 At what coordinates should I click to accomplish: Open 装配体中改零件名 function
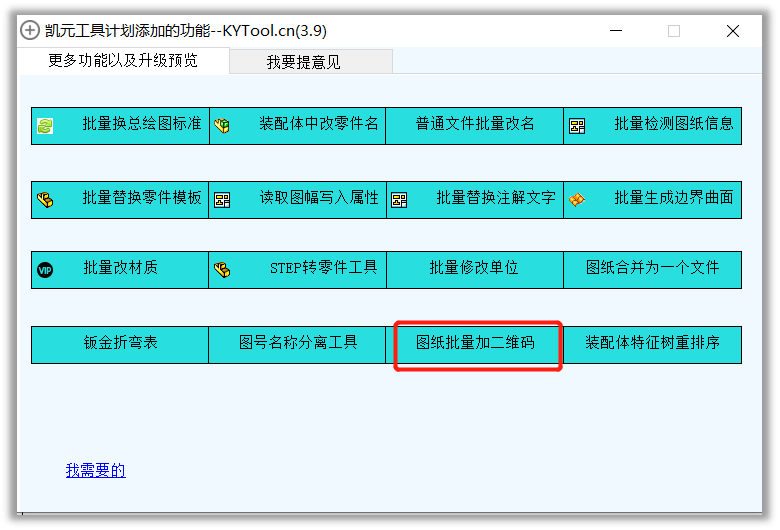[x=297, y=126]
